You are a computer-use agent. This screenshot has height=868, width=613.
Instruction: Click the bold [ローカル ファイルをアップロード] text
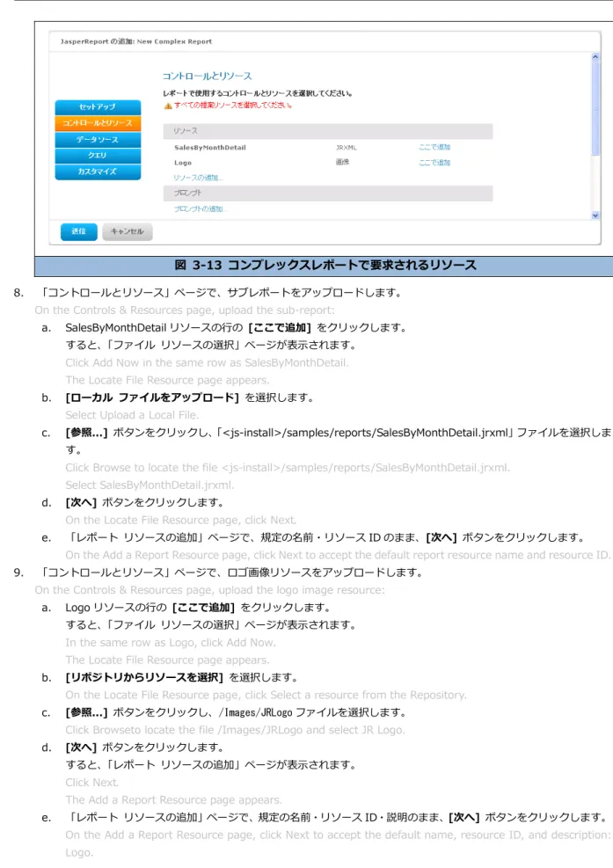(152, 398)
